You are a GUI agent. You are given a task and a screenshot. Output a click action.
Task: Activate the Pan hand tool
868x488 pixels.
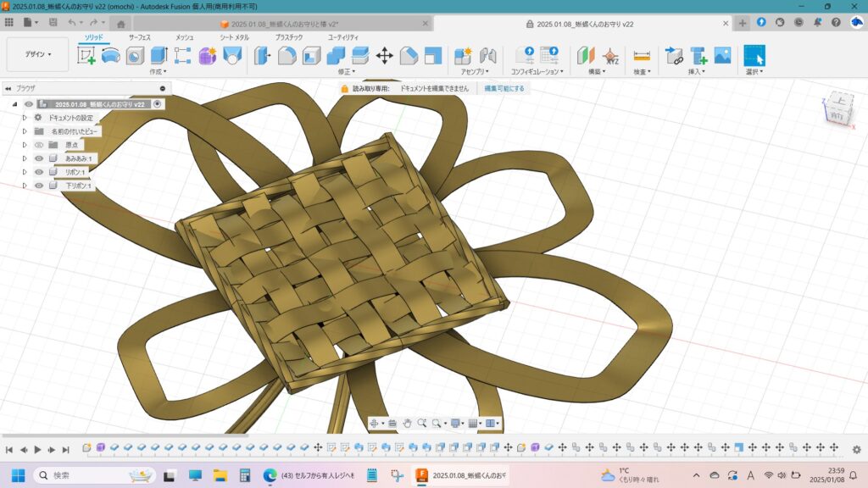[x=407, y=423]
